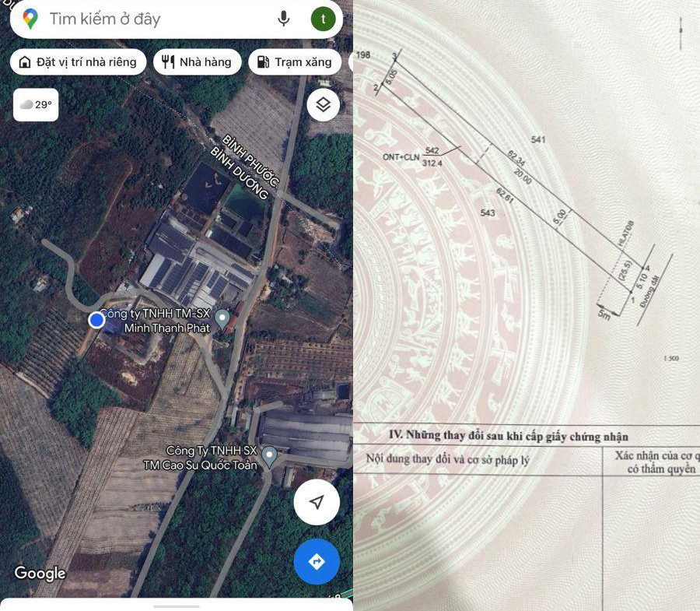Screen dimensions: 700x611
Task: Click parcel number 543 on the plot diagram
Action: pos(488,212)
